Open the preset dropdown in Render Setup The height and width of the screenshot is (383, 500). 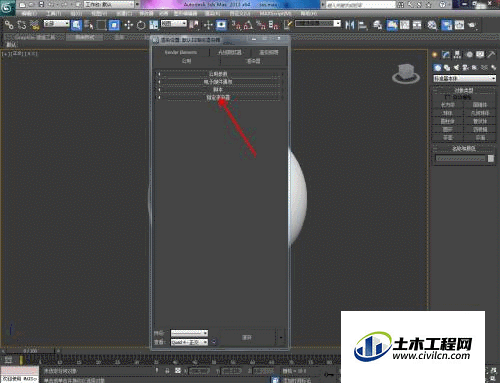(x=189, y=333)
